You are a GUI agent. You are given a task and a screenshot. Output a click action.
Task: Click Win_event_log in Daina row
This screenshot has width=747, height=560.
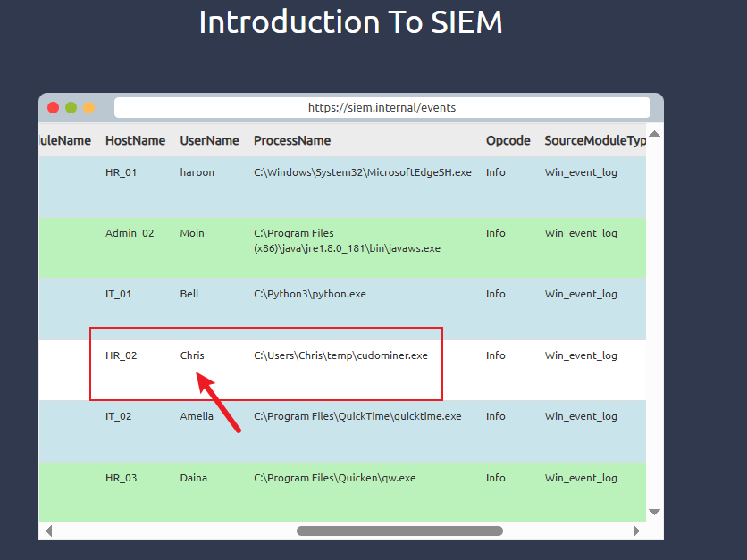[581, 479]
